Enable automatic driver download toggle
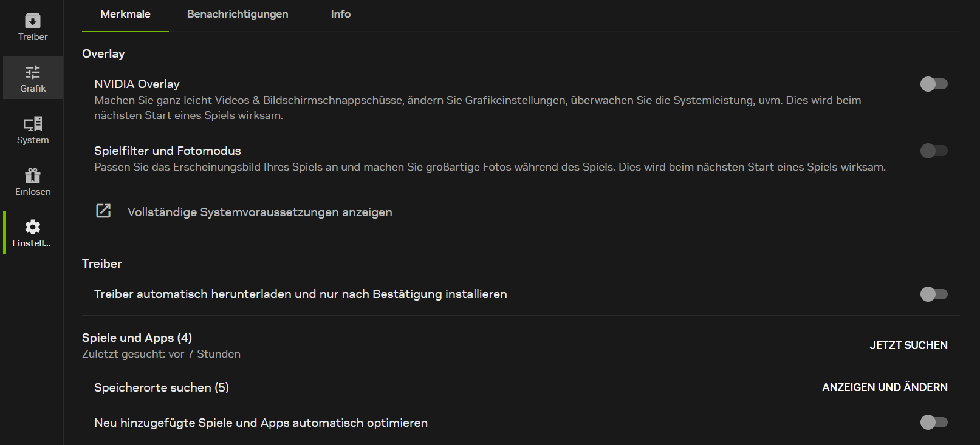 (934, 294)
